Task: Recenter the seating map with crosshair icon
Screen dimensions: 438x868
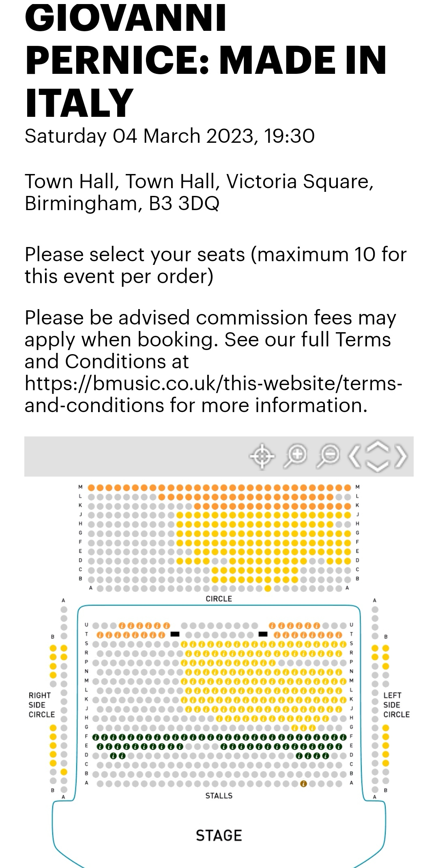Action: pos(262,456)
